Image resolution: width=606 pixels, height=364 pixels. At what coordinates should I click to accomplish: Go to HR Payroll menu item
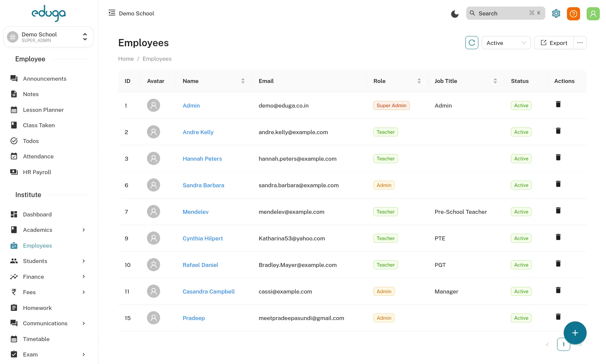37,172
